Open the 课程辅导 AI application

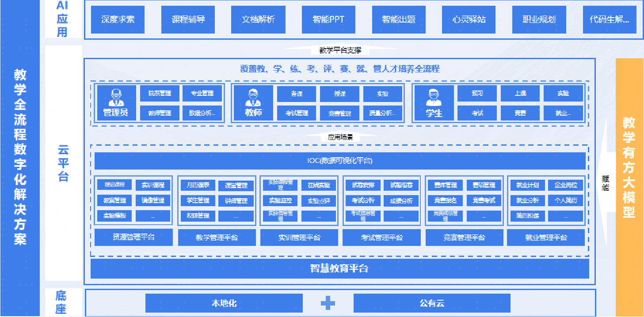[188, 19]
